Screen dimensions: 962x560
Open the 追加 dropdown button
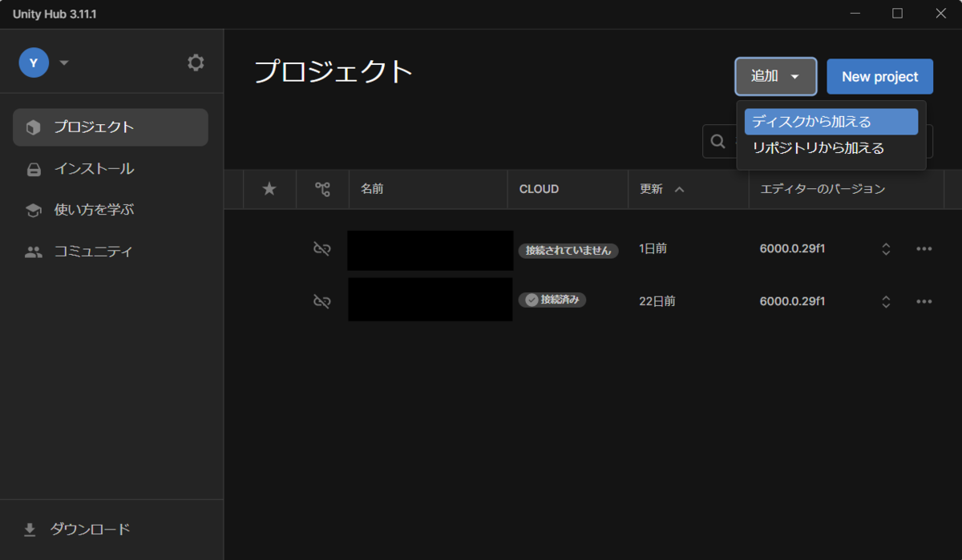774,76
